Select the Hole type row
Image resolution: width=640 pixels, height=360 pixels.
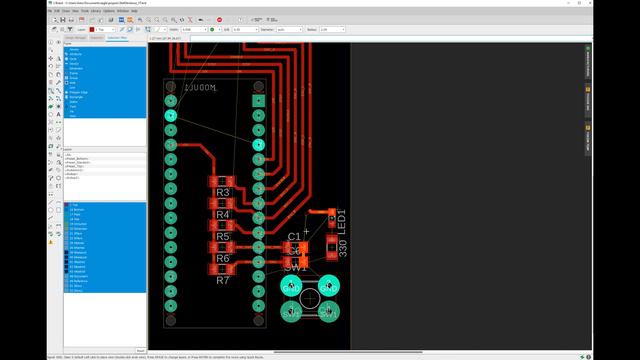[105, 83]
